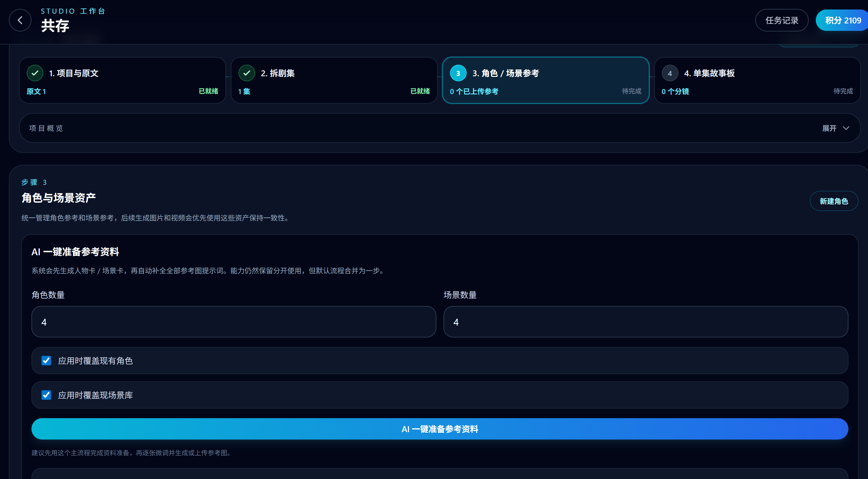Click the 0 个分镜 text
Viewport: 868px width, 479px height.
tap(675, 91)
